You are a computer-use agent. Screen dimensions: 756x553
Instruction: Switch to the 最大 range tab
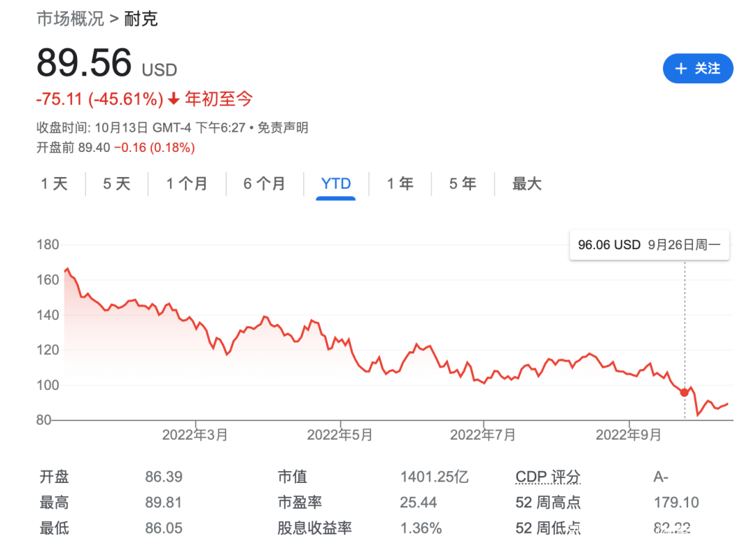pos(527,183)
